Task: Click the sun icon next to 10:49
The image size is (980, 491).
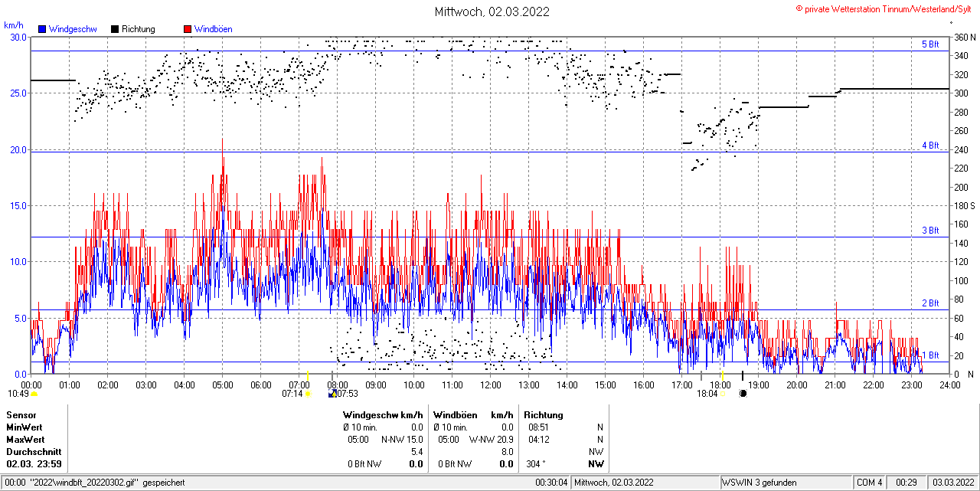Action: point(34,394)
